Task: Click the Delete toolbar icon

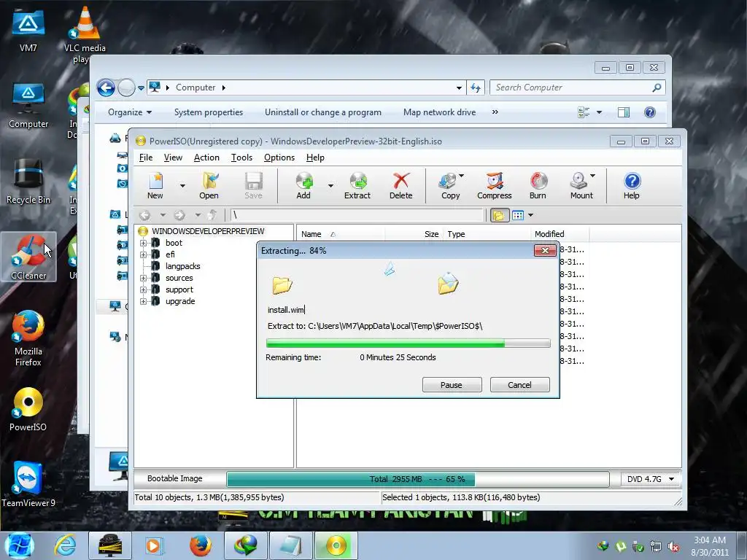Action: coord(400,185)
